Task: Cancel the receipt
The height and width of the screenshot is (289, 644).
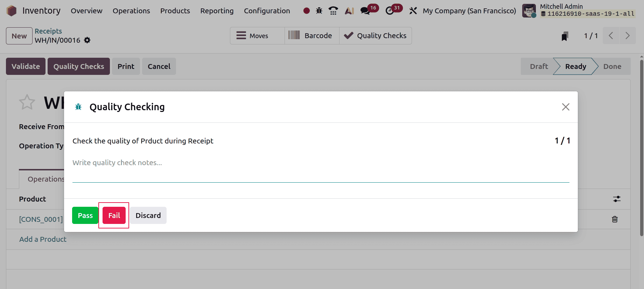Action: tap(159, 66)
